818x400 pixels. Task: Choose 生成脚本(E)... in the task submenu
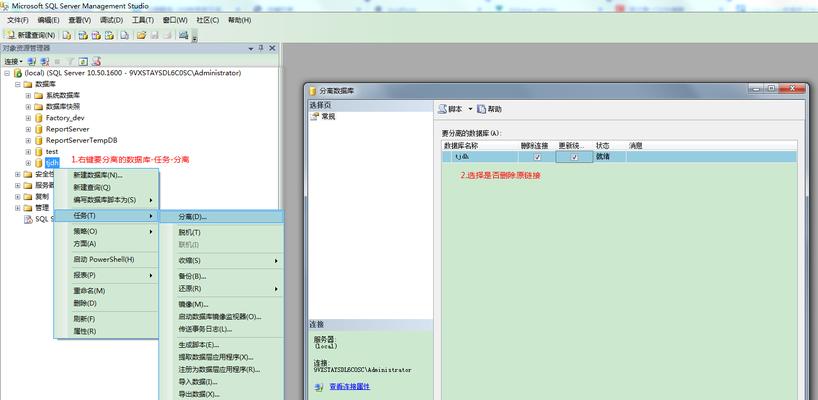(221, 345)
